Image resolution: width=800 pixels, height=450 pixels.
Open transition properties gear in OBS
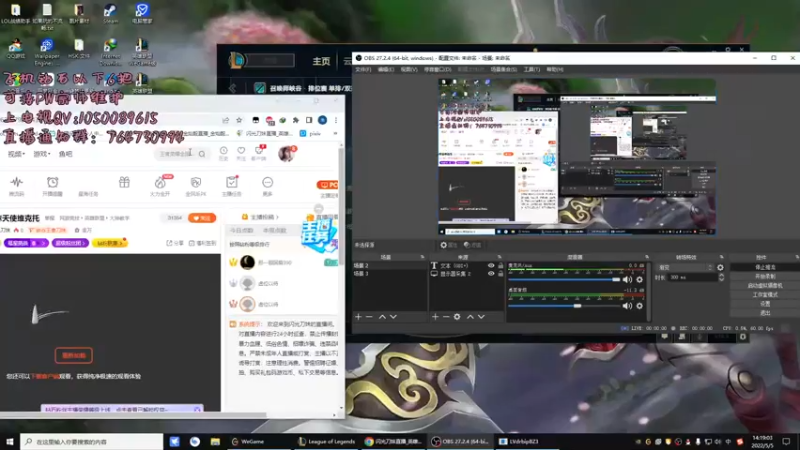(x=720, y=267)
